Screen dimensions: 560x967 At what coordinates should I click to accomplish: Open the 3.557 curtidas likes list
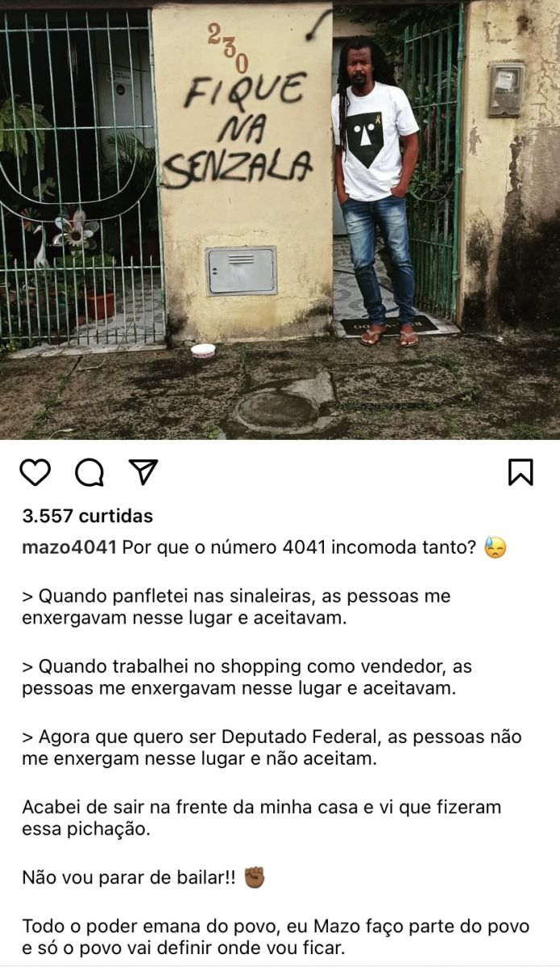87,516
